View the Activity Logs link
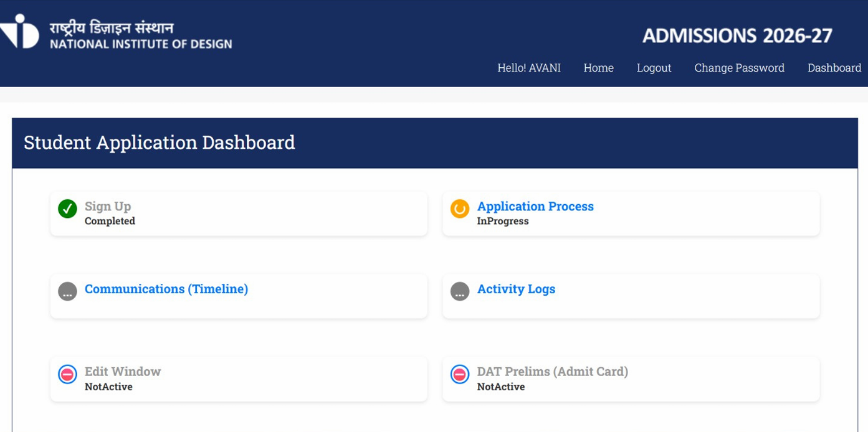This screenshot has height=432, width=868. click(516, 289)
